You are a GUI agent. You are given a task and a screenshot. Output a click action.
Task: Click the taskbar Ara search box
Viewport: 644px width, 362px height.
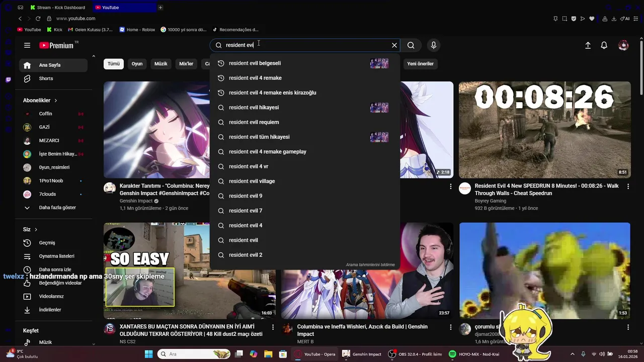point(194,354)
